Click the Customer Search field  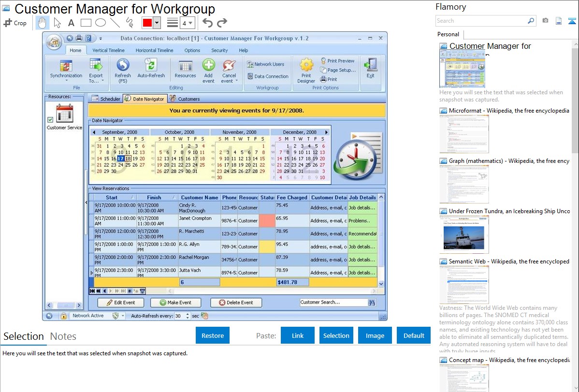coord(333,302)
